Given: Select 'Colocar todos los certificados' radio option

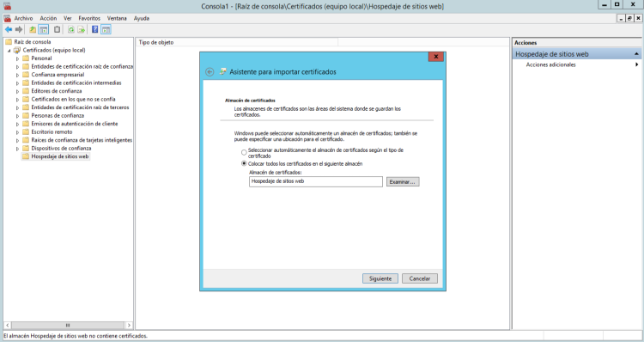Looking at the screenshot, I should [x=244, y=163].
